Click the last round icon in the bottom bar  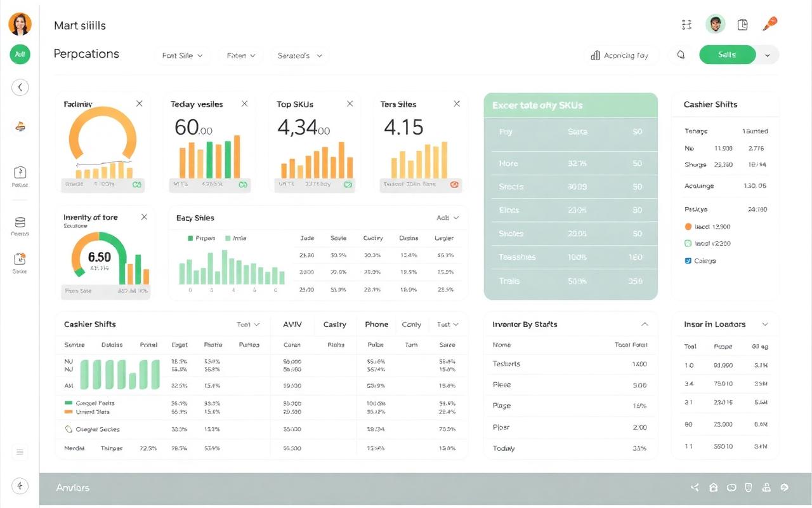[x=784, y=488]
